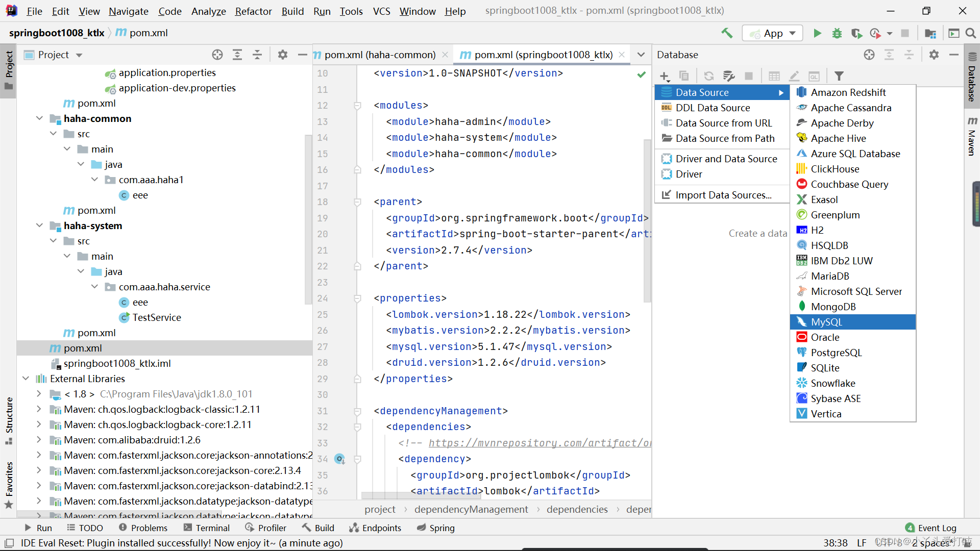The height and width of the screenshot is (551, 980).
Task: Click the gutter icon on line 34
Action: tap(340, 459)
